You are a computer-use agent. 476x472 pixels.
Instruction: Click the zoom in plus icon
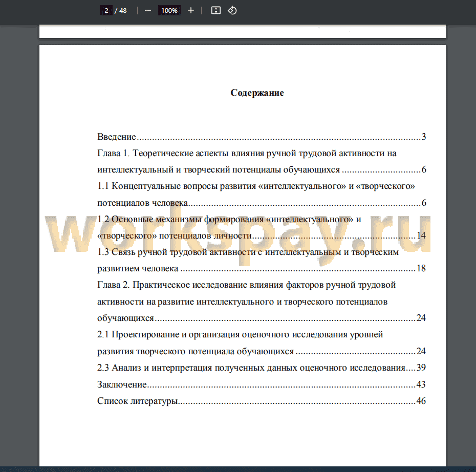pyautogui.click(x=190, y=11)
